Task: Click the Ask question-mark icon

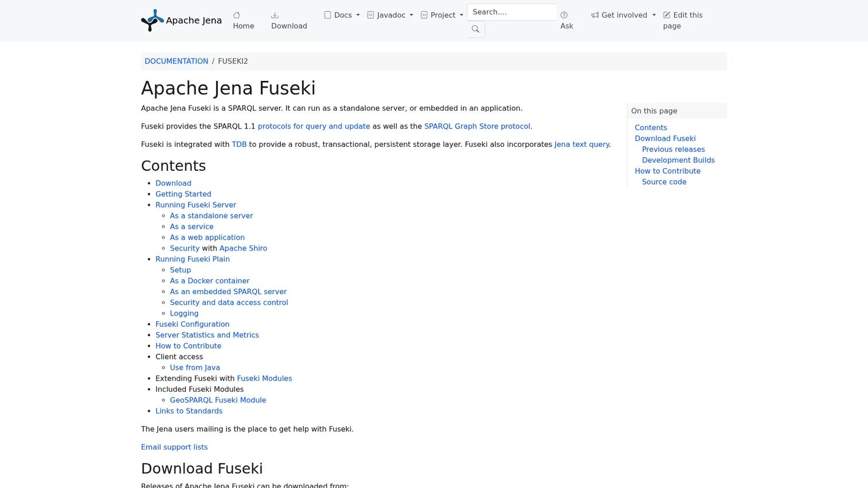Action: (564, 15)
